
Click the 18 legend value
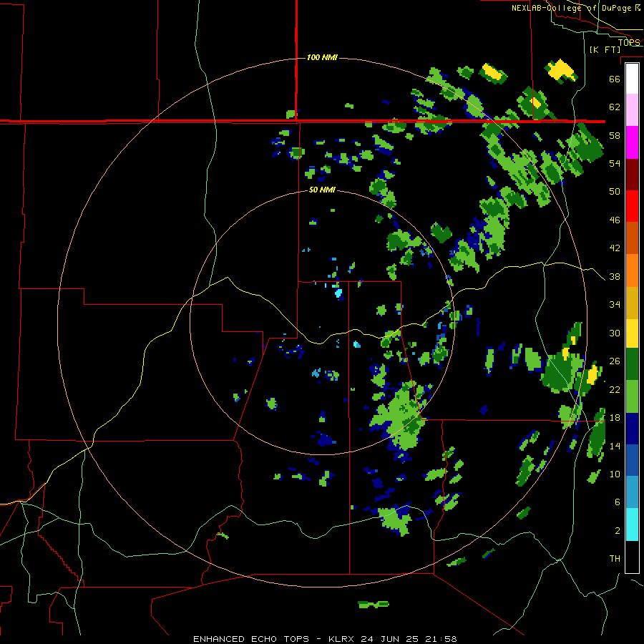tap(615, 418)
